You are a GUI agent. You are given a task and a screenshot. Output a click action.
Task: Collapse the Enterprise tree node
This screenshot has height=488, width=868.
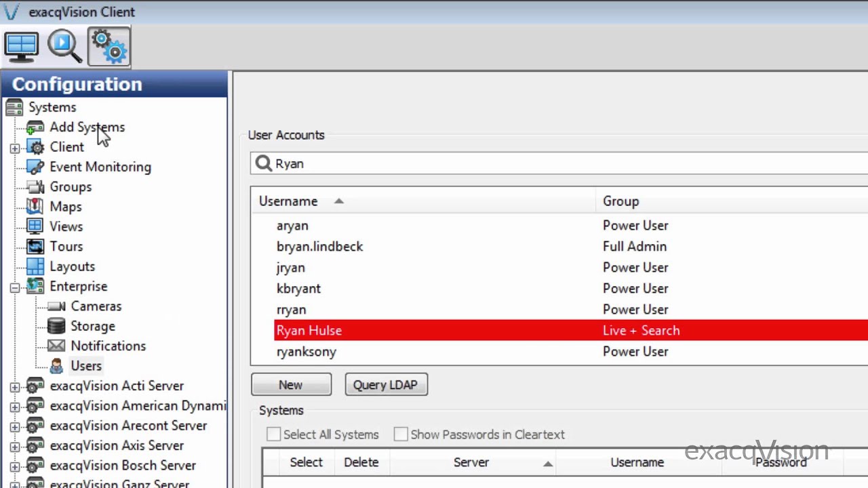tap(15, 287)
